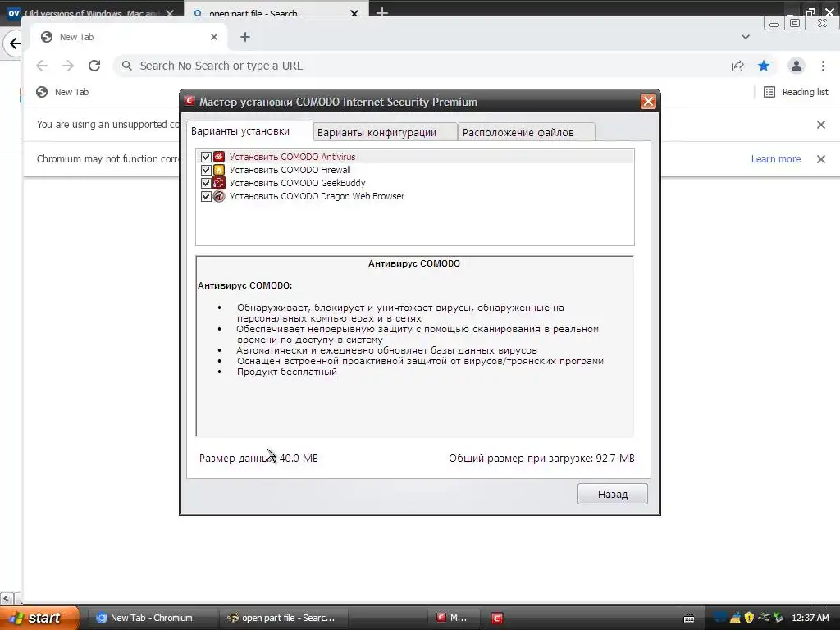
Task: Click the bookmark star icon
Action: (x=764, y=66)
